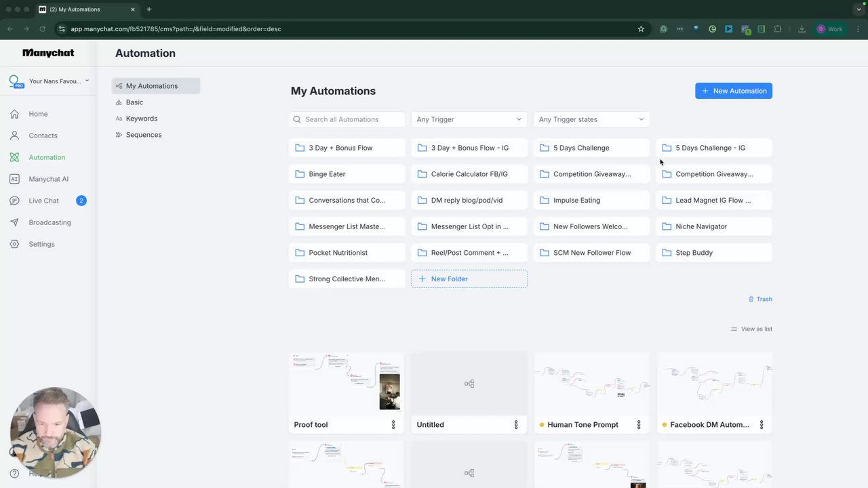
Task: Open three-dot menu on Proof tool card
Action: click(x=393, y=425)
